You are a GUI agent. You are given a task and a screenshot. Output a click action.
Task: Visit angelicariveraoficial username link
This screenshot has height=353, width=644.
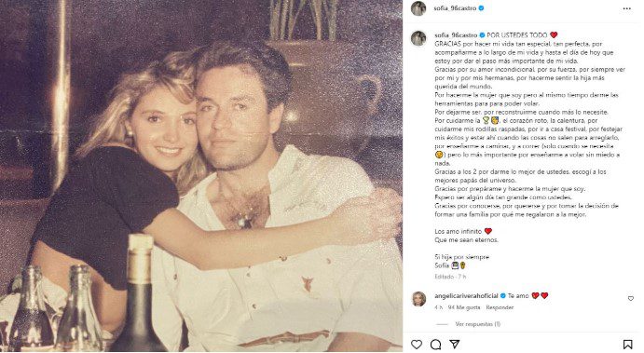[x=466, y=296]
